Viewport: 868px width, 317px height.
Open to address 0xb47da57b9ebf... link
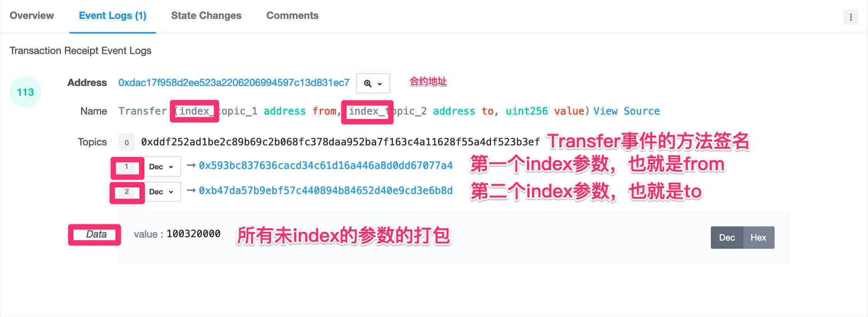point(325,191)
